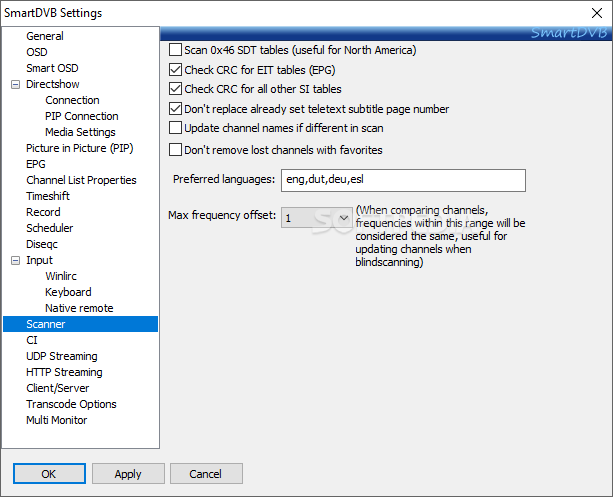The height and width of the screenshot is (497, 613).
Task: Open EPG settings
Action: coord(36,164)
